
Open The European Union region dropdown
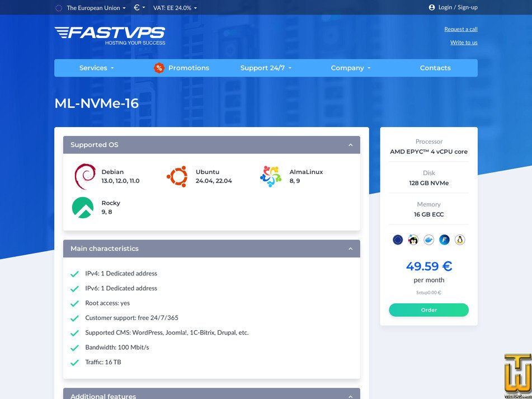tap(96, 8)
